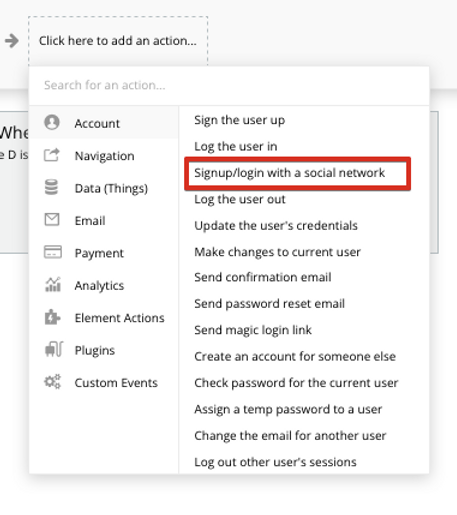Select Log the user in

(236, 146)
